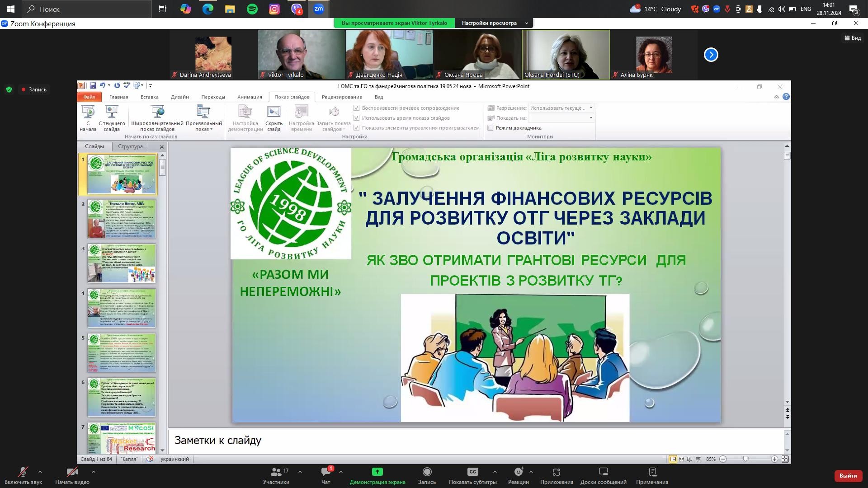Select slide 4 thumbnail
Viewport: 868px width, 488px height.
click(122, 308)
